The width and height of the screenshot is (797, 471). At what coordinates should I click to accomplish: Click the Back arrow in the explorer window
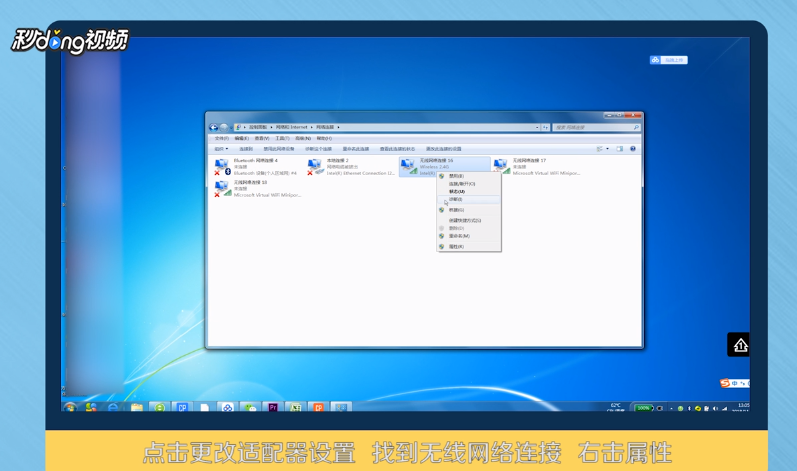point(213,127)
